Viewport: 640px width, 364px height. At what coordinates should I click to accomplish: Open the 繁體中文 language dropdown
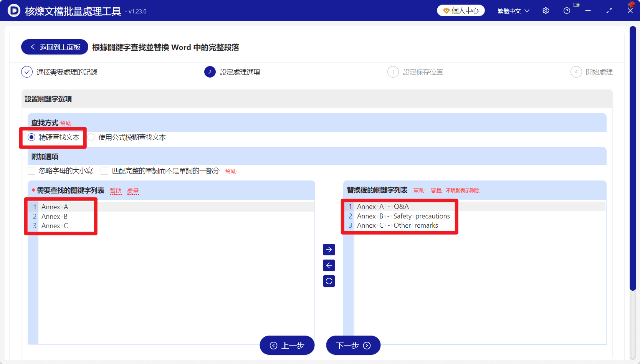[x=513, y=11]
